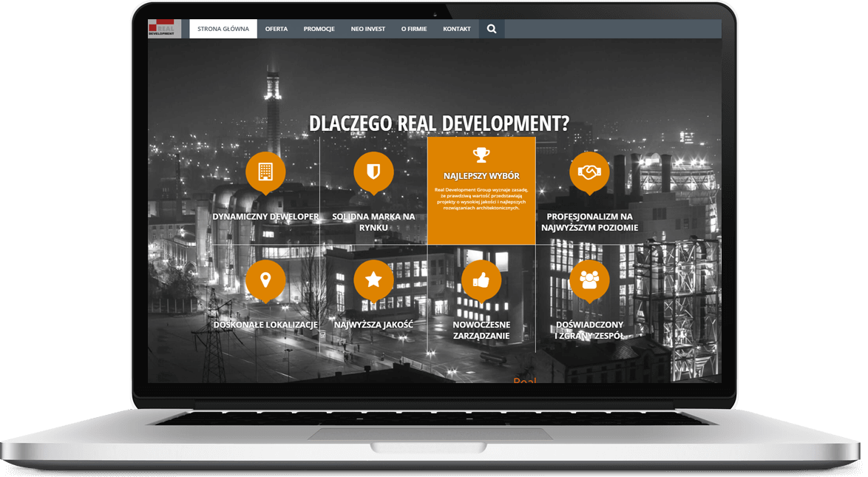Click Doświadczony i Zgrany Zespół label
The image size is (868, 477).
589,330
